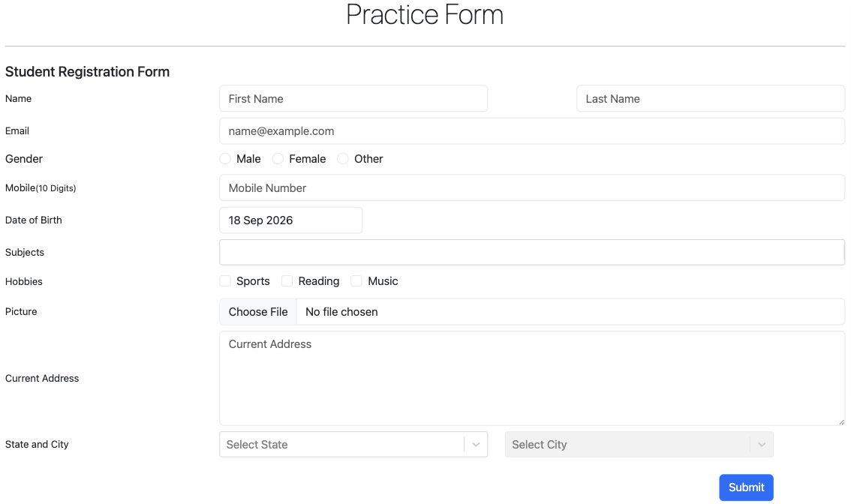The height and width of the screenshot is (504, 851).
Task: Click the 'Mobile(10 Digits)' label
Action: (x=41, y=187)
